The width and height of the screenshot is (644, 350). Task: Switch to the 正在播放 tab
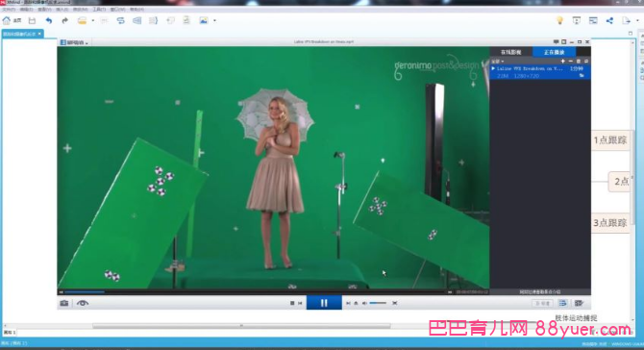[x=554, y=52]
